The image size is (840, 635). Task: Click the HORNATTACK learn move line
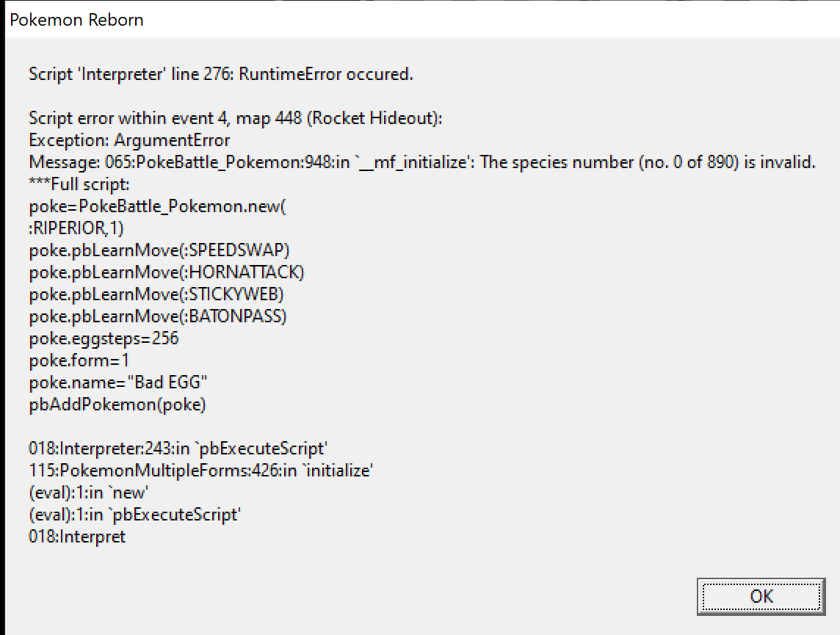[167, 272]
